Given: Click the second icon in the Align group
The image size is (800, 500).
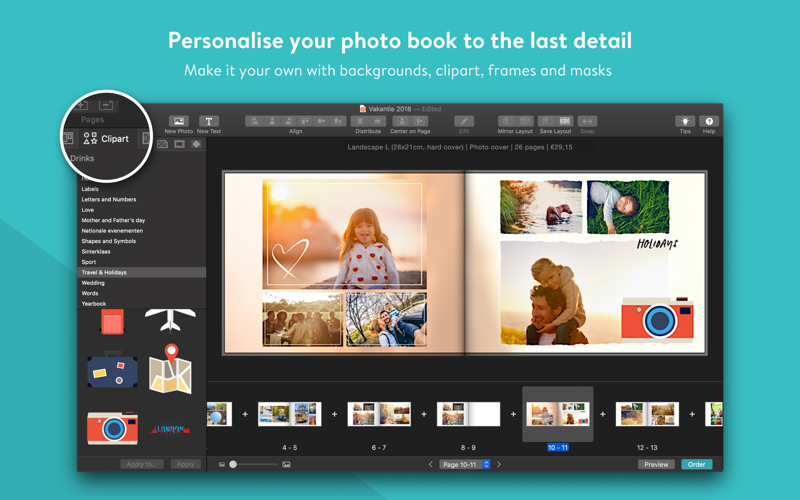Looking at the screenshot, I should pos(271,121).
